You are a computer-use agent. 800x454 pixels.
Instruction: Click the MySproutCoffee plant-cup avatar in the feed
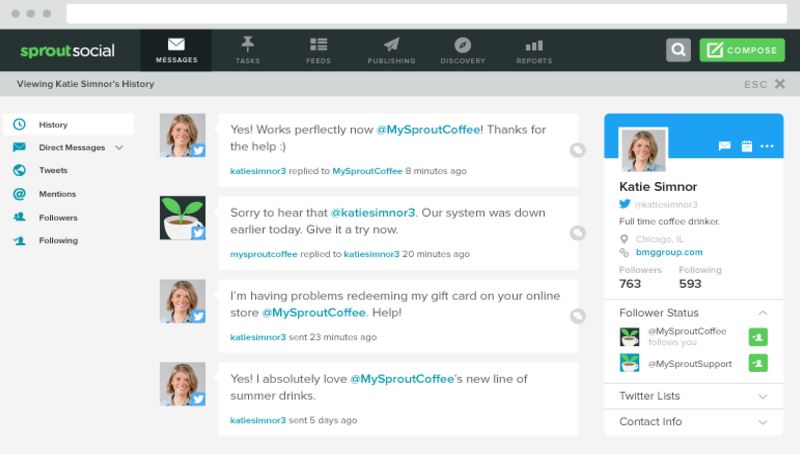(x=183, y=218)
